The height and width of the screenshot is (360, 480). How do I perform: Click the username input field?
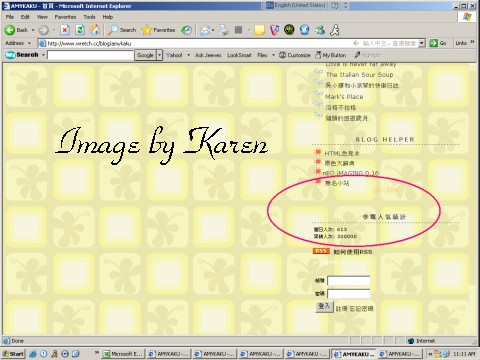click(x=349, y=281)
